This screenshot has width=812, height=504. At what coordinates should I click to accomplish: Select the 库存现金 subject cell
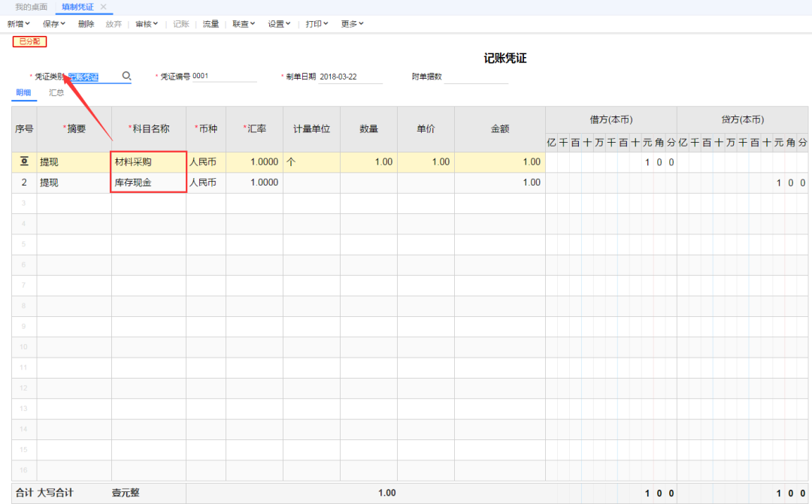[148, 183]
